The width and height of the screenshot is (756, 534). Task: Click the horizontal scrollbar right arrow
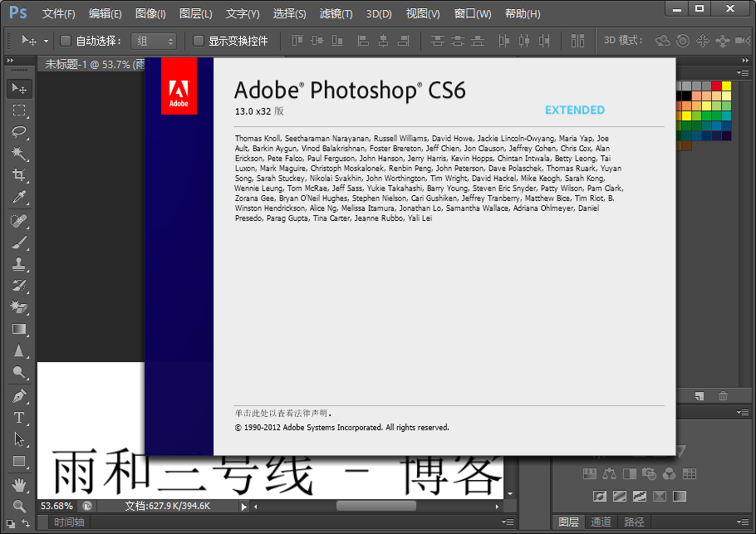497,507
